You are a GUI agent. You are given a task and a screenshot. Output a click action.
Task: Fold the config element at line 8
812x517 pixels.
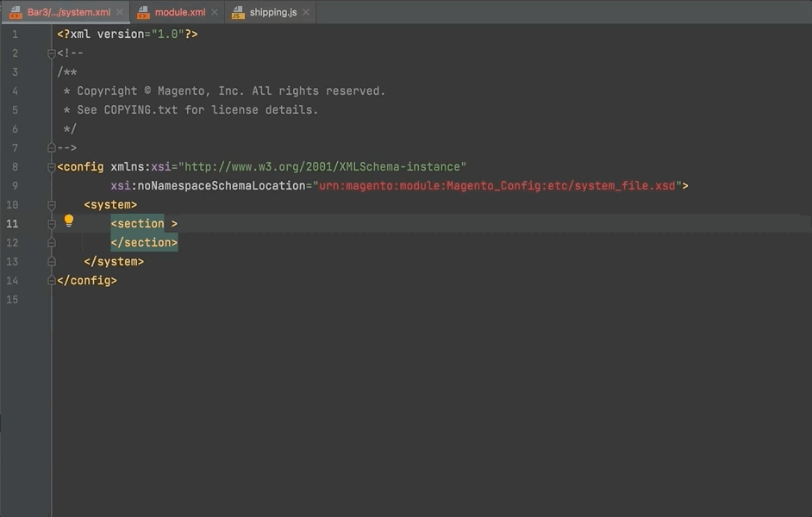[52, 167]
